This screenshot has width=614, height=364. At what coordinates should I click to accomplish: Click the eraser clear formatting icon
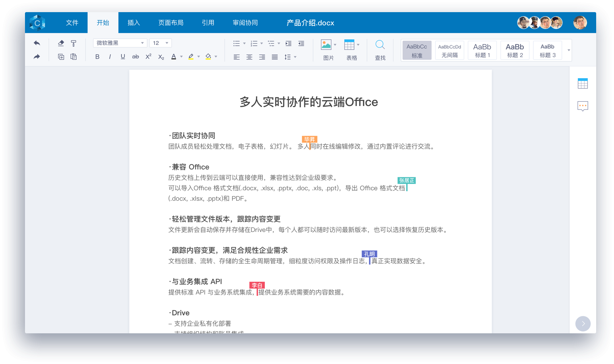click(x=61, y=43)
